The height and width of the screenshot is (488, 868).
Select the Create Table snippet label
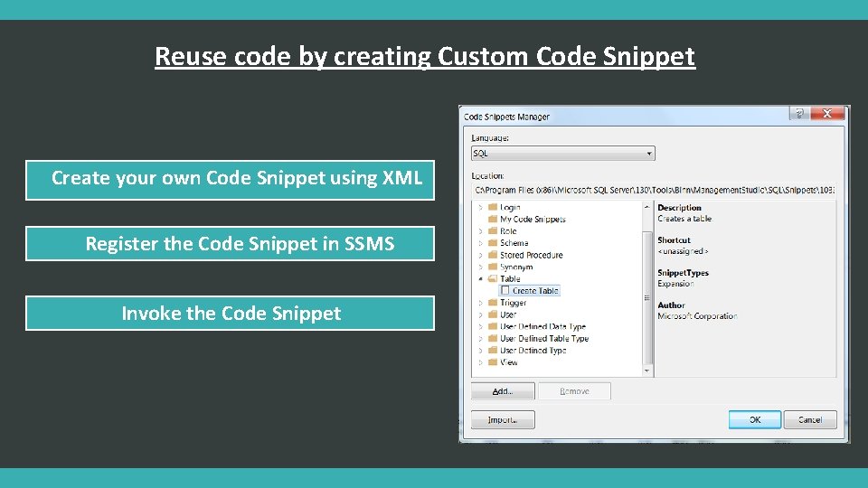(x=535, y=290)
